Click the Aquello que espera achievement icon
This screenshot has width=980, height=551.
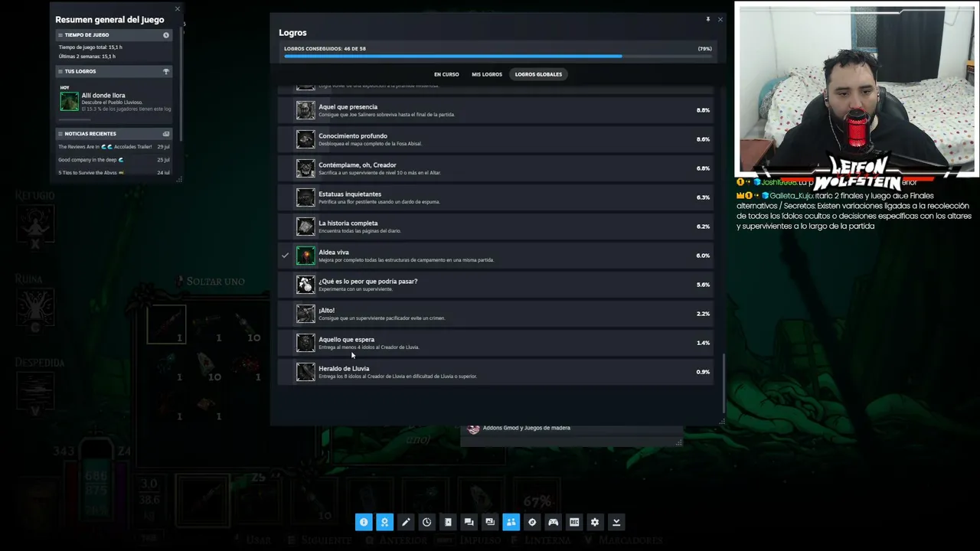click(x=305, y=343)
